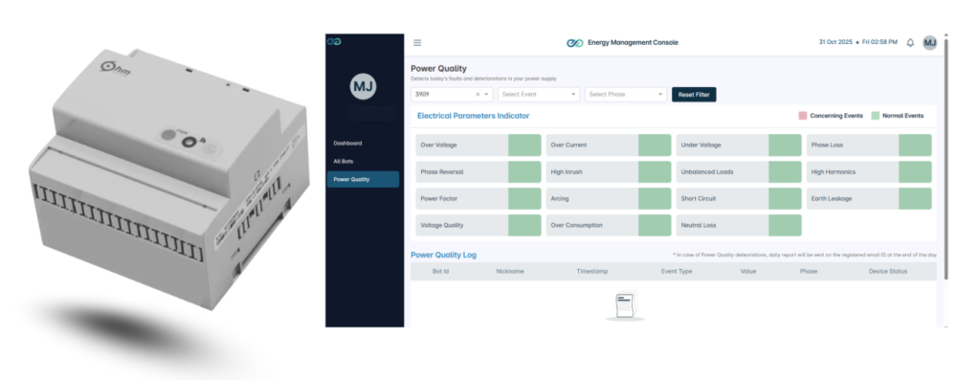
Task: Click the Timestamp column header
Action: pyautogui.click(x=591, y=272)
